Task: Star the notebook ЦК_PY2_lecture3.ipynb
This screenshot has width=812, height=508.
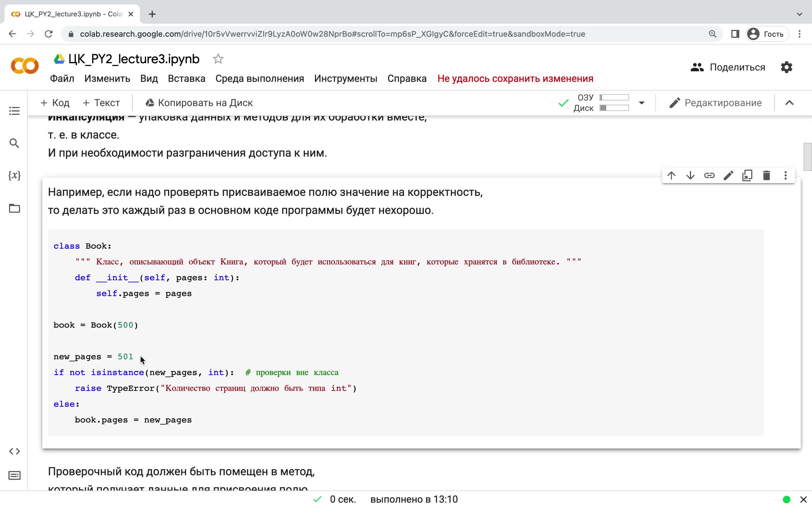Action: point(218,59)
